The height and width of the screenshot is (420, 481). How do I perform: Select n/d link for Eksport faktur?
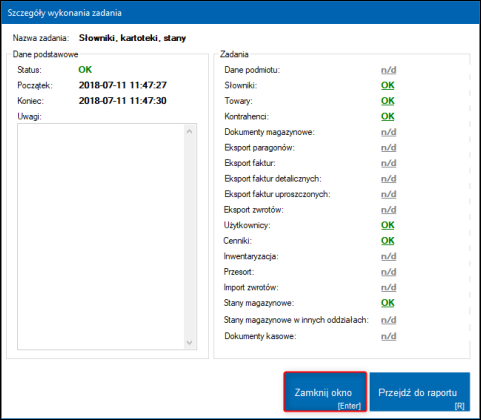point(389,163)
